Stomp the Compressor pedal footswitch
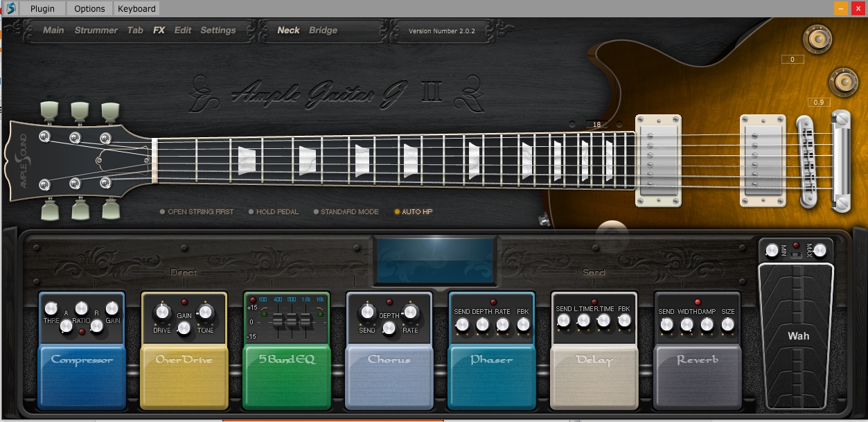The width and height of the screenshot is (868, 422). click(82, 378)
